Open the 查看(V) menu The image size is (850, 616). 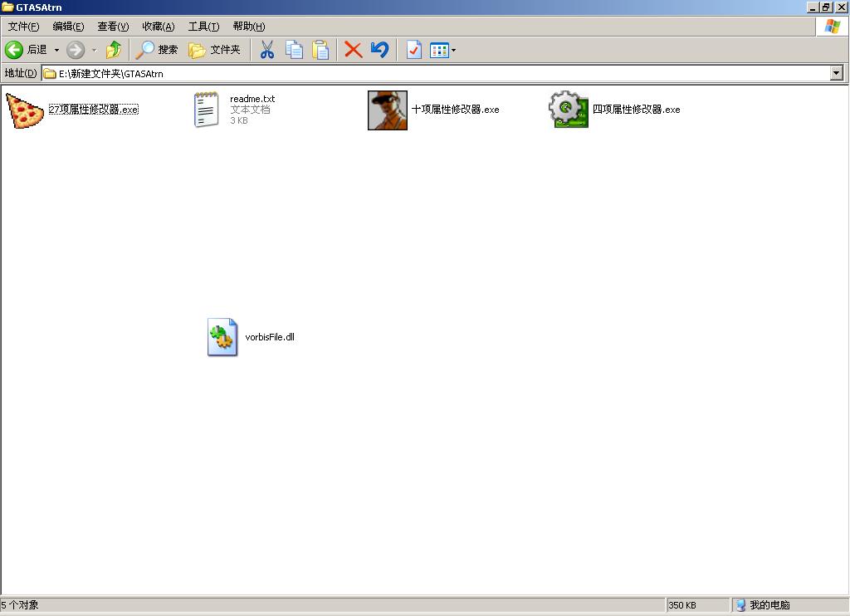coord(113,26)
